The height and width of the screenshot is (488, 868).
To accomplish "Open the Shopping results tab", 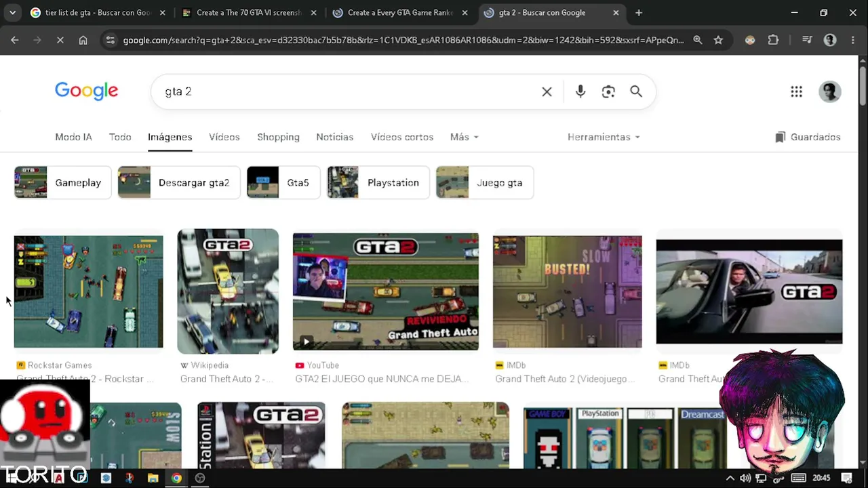I will point(278,137).
